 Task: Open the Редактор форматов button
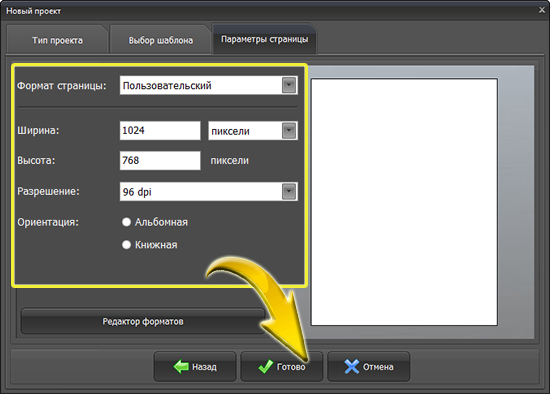tap(143, 321)
